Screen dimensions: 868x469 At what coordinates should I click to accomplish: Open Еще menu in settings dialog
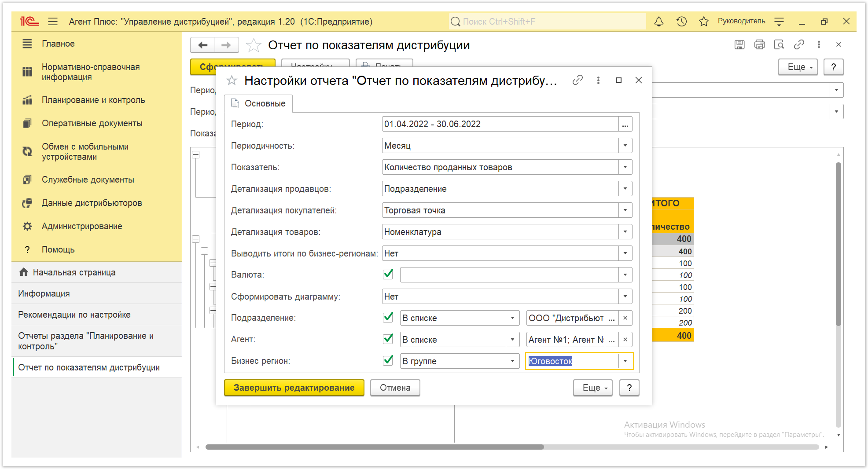(x=593, y=388)
